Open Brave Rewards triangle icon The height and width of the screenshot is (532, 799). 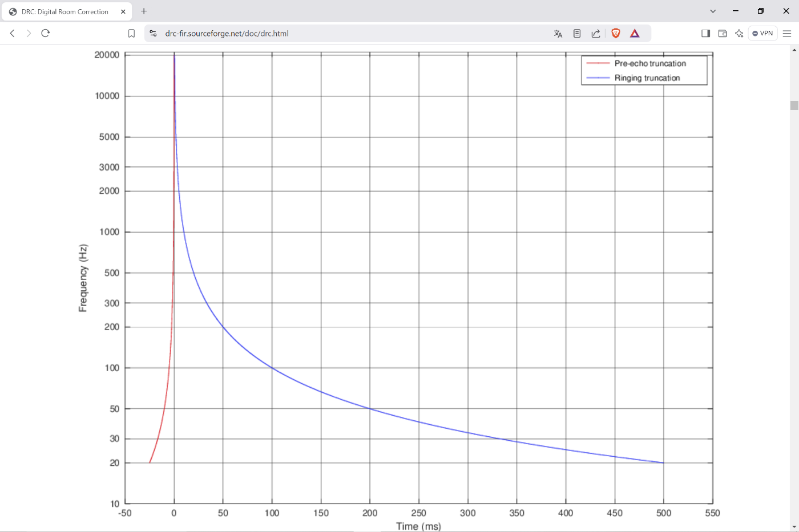[635, 34]
